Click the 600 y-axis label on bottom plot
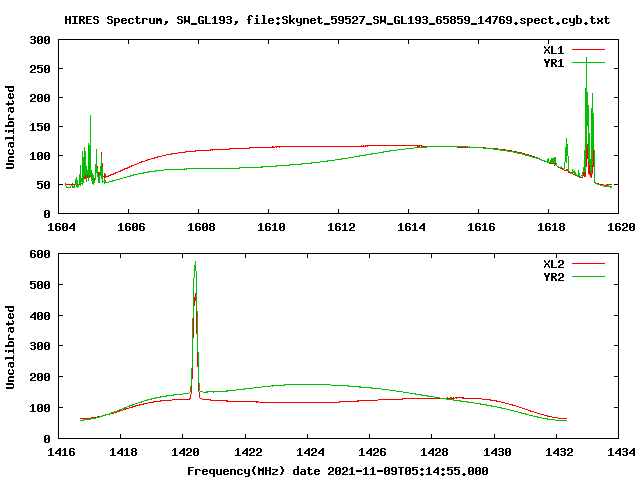 coord(40,254)
